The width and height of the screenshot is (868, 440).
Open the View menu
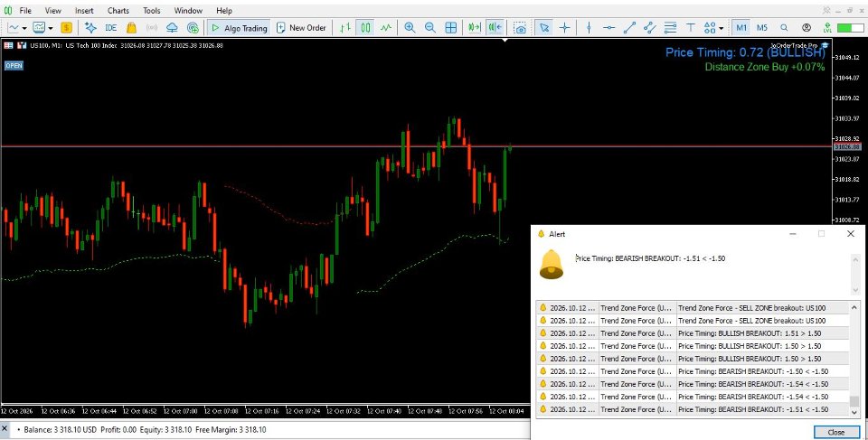tap(53, 11)
